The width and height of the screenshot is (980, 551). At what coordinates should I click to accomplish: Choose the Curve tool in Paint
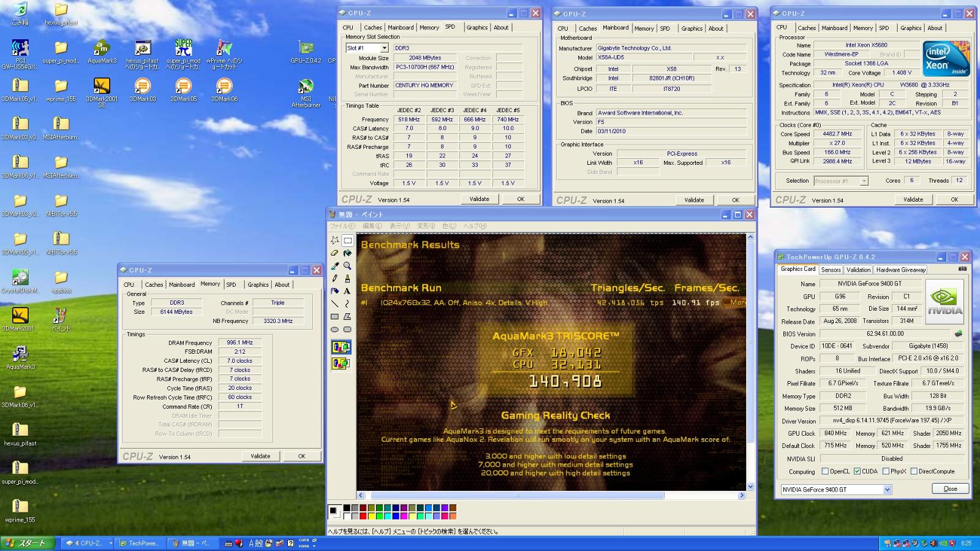[x=347, y=304]
